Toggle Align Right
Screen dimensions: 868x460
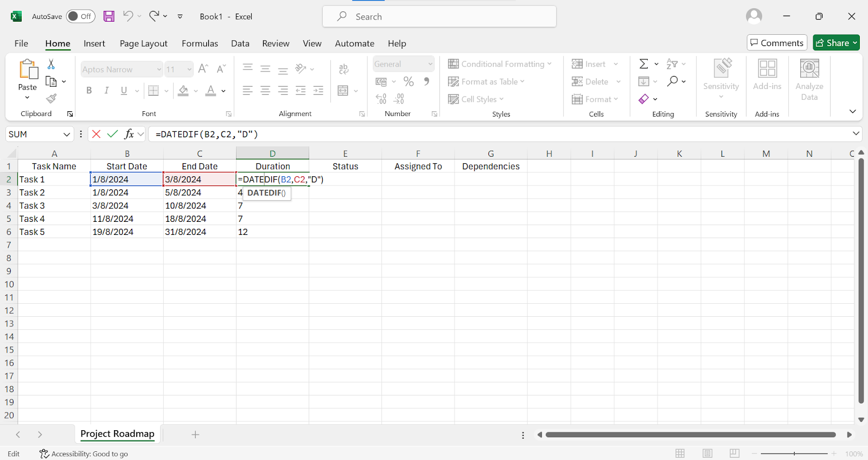pyautogui.click(x=283, y=91)
